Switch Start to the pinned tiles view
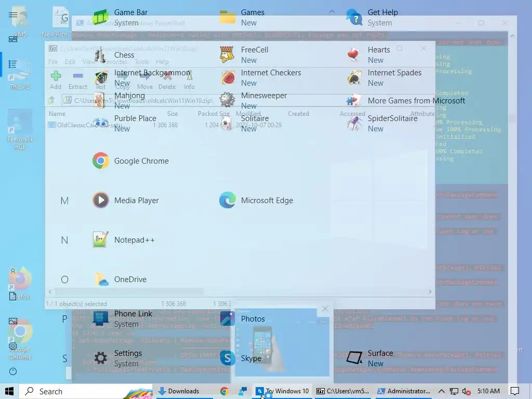 pyautogui.click(x=13, y=39)
